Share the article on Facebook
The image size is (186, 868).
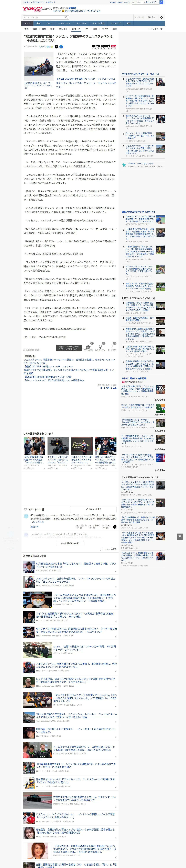[x=61, y=47]
